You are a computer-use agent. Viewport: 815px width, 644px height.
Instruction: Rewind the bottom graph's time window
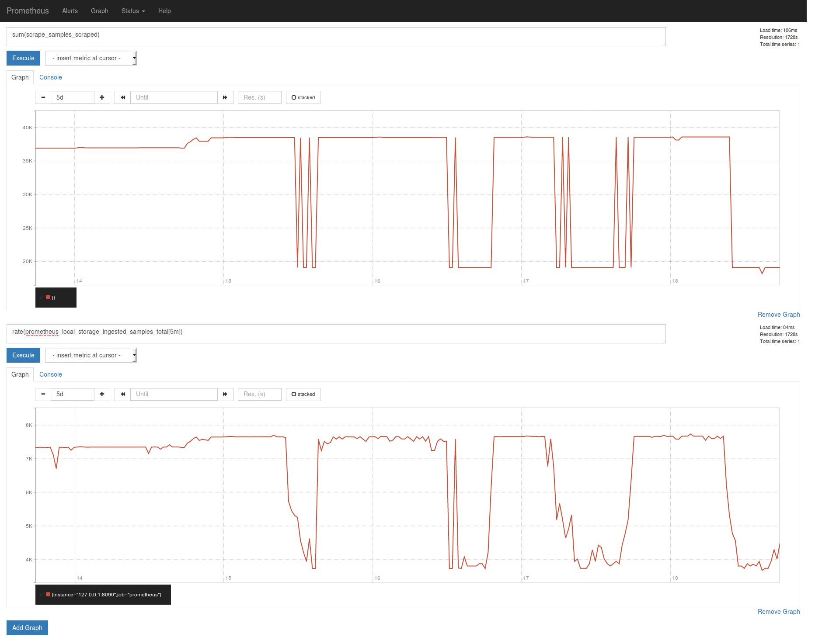(122, 394)
